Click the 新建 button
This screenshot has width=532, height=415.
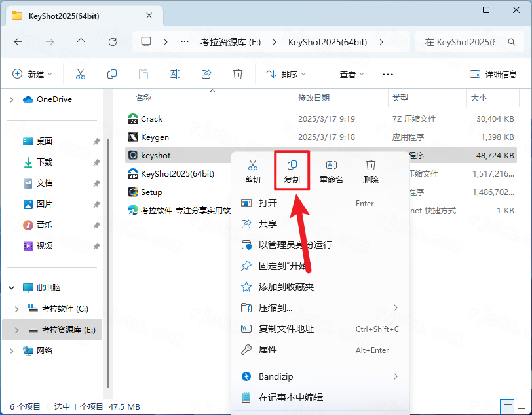click(x=32, y=74)
